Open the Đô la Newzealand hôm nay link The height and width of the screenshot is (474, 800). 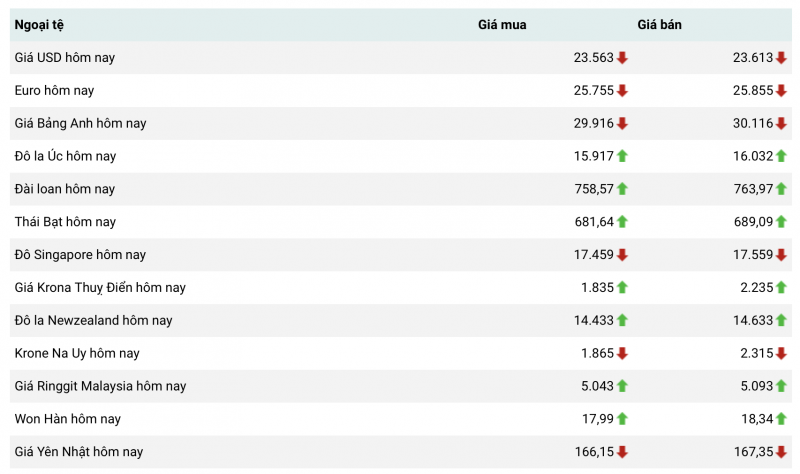click(x=93, y=320)
